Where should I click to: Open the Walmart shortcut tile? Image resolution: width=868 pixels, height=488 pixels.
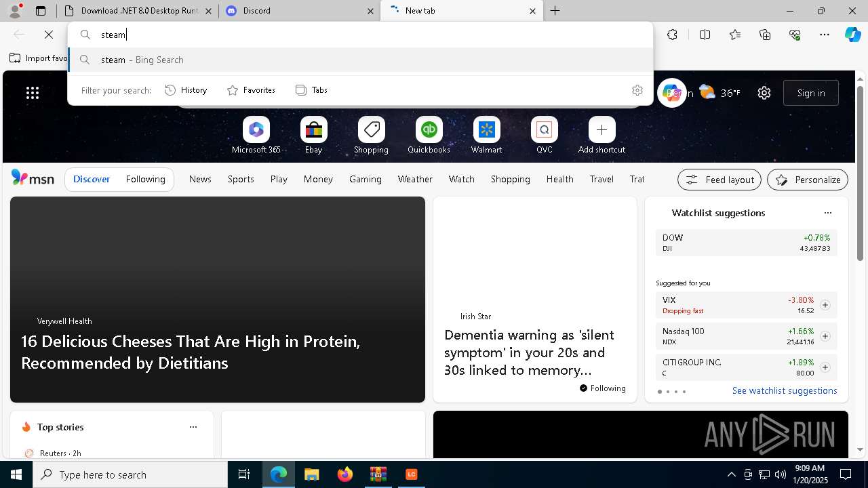tap(487, 135)
